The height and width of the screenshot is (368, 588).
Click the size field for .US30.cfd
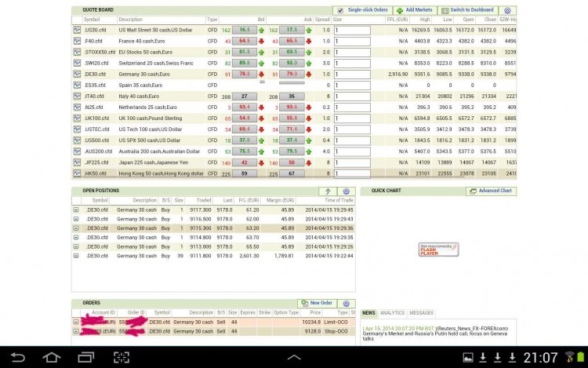[x=352, y=31]
